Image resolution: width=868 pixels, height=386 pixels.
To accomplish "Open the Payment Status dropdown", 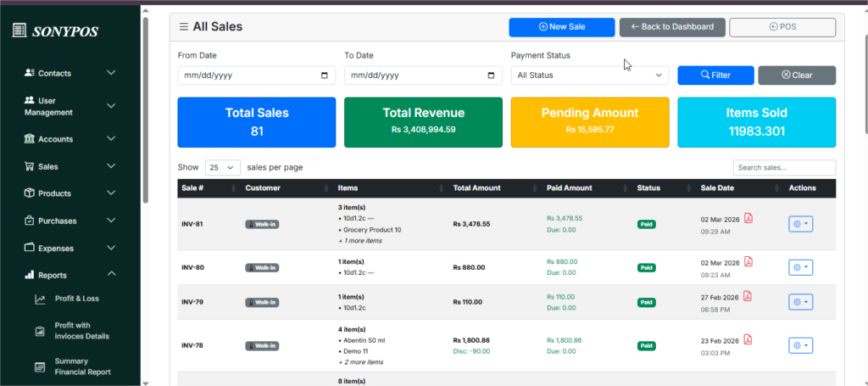I will click(x=590, y=76).
